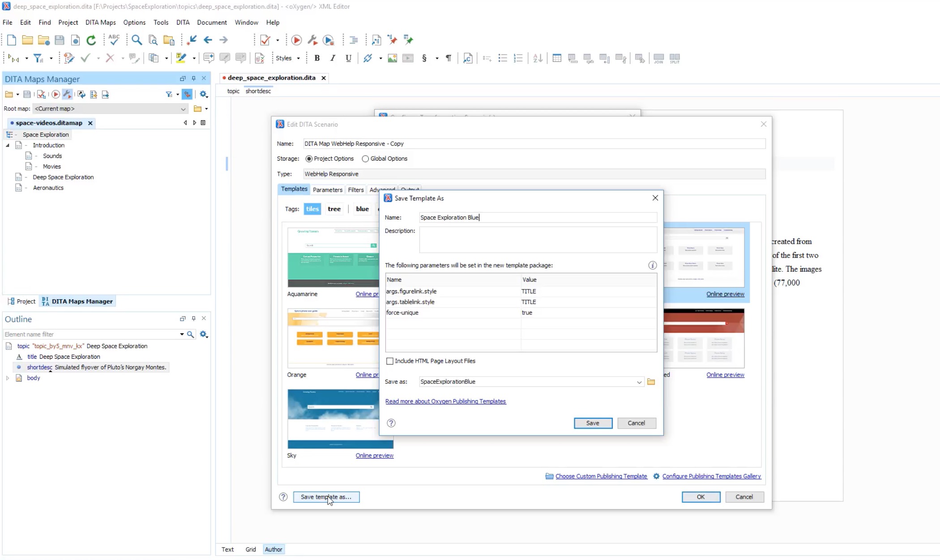Toggle the tree tag filter
This screenshot has width=940, height=560.
pos(334,209)
